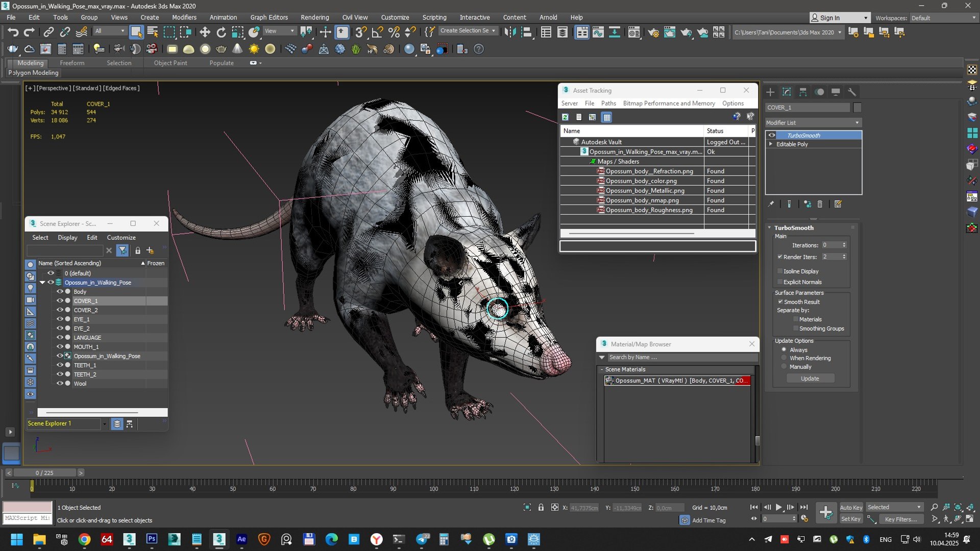The width and height of the screenshot is (980, 551).
Task: Click the Auto Key button
Action: point(851,507)
